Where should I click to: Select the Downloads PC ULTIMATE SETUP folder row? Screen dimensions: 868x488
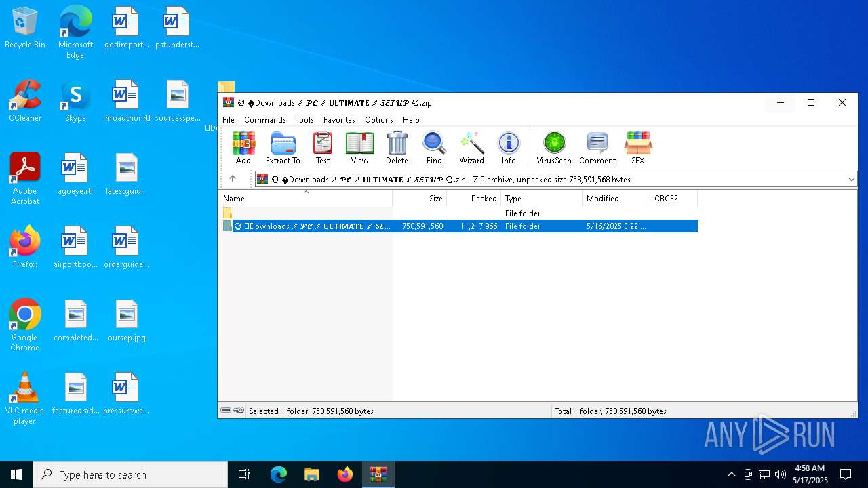[459, 226]
